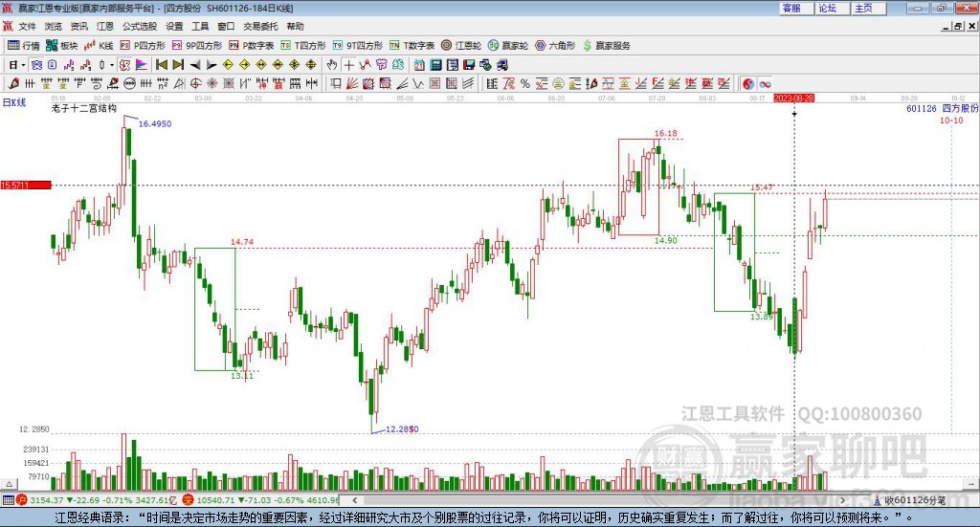The image size is (980, 527).
Task: Open the 行情 market quotes view
Action: point(24,46)
